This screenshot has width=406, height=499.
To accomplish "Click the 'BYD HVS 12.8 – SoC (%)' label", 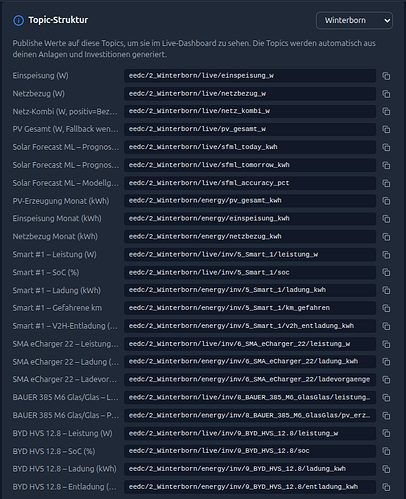I will tap(54, 451).
